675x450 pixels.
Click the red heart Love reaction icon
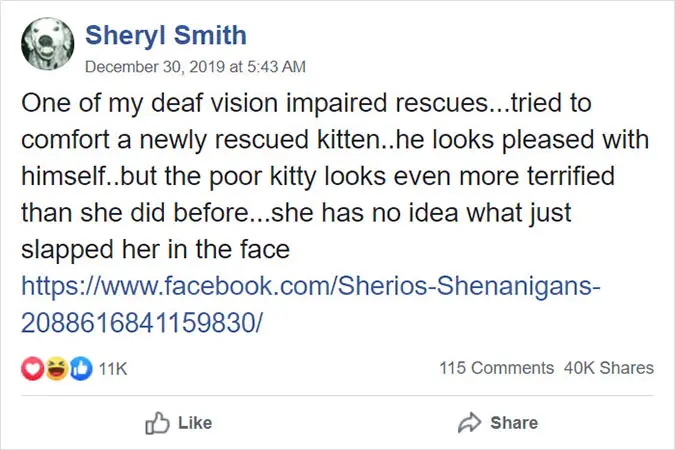point(30,369)
